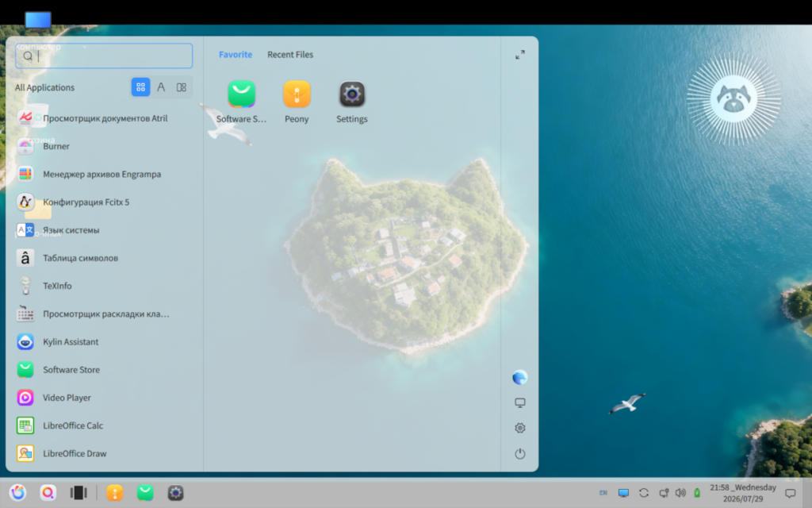Image resolution: width=812 pixels, height=508 pixels.
Task: Click the blue display tray icon
Action: tap(623, 493)
